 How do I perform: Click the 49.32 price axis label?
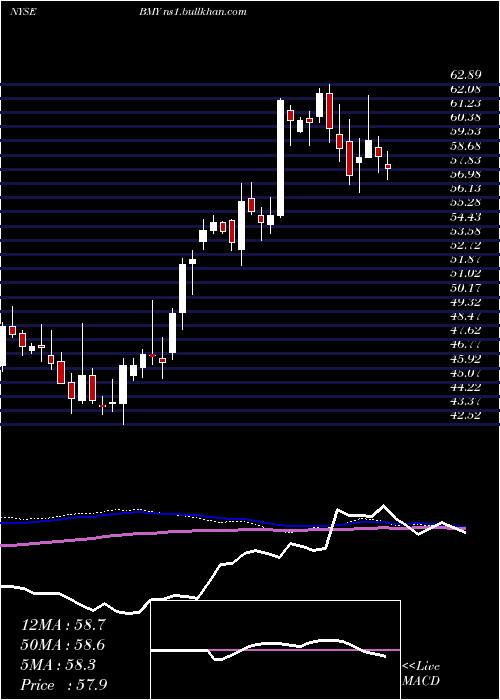[465, 302]
